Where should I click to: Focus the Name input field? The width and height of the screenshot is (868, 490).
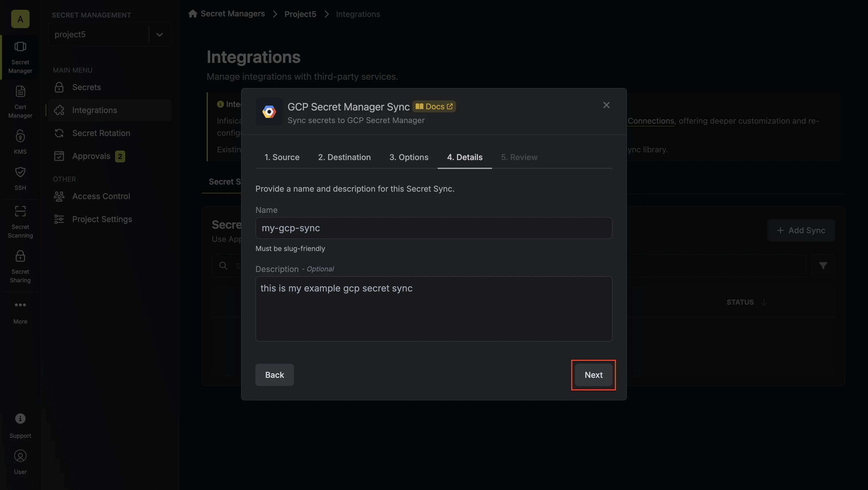tap(434, 228)
